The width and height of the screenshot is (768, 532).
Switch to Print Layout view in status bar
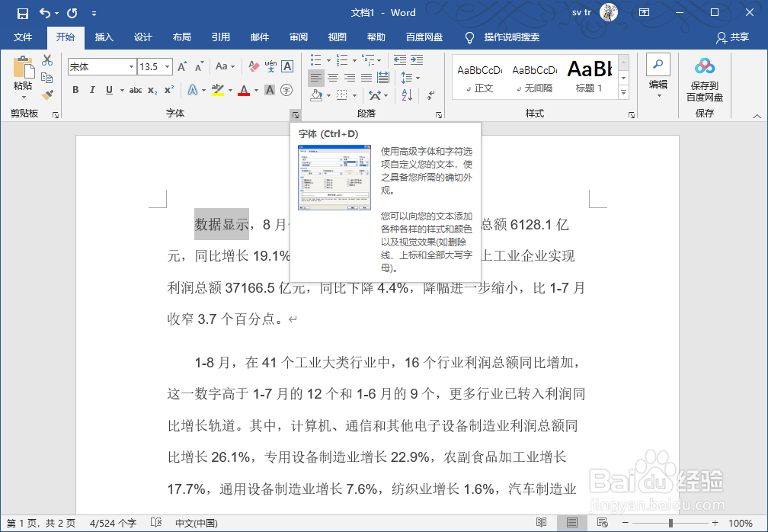tap(571, 523)
